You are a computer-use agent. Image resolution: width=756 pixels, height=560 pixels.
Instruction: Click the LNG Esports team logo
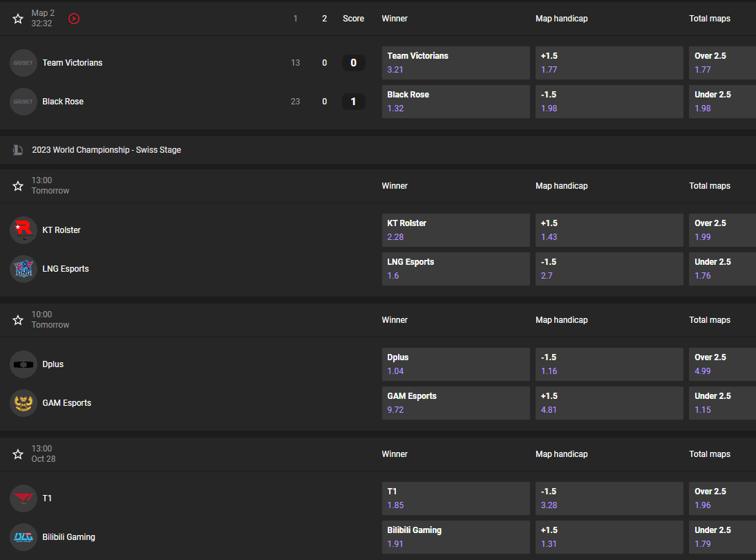click(x=23, y=269)
